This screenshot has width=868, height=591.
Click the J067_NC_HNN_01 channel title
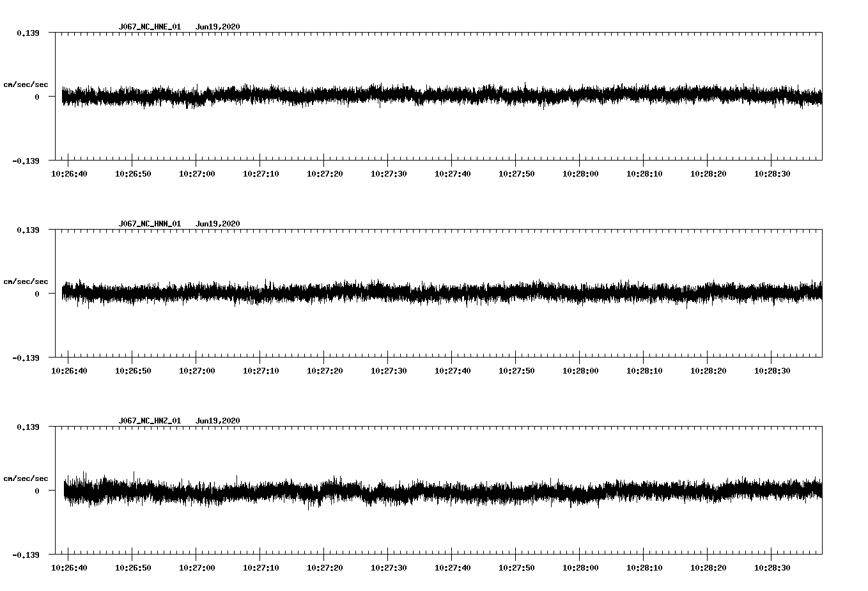click(x=150, y=224)
